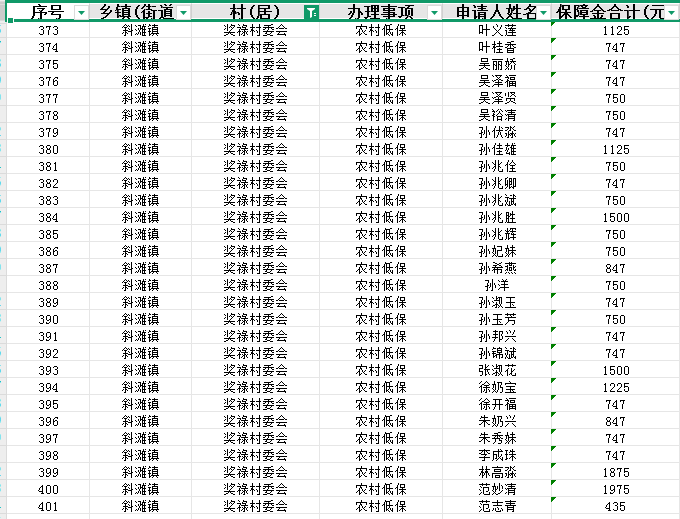
Task: Open the 申请人姓名 column filter dropdown
Action: pos(543,13)
